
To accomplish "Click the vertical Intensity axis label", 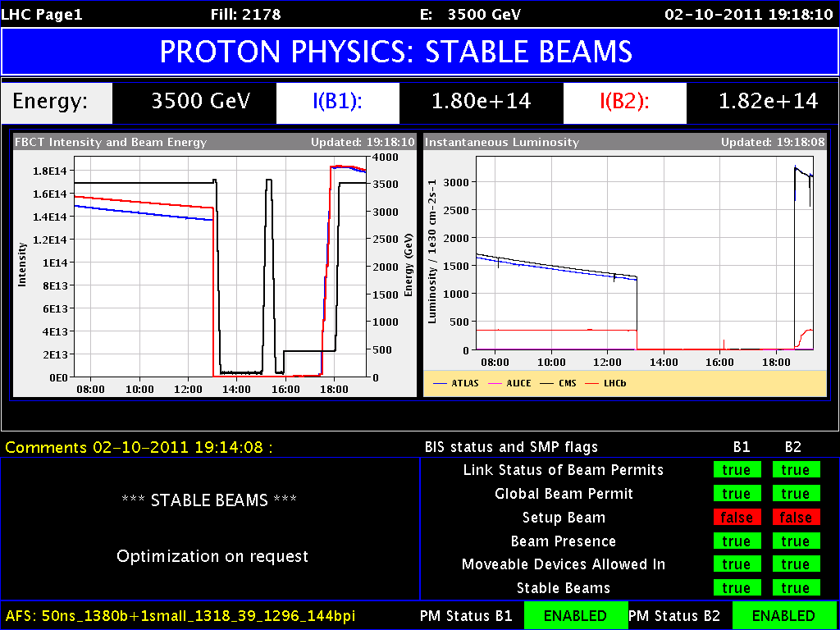I will tap(22, 264).
